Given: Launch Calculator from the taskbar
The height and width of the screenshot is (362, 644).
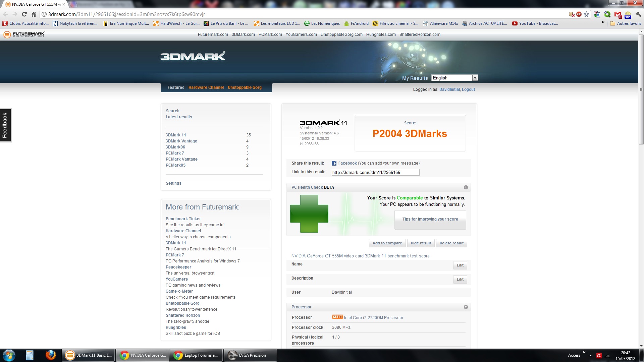Looking at the screenshot, I should (x=30, y=355).
